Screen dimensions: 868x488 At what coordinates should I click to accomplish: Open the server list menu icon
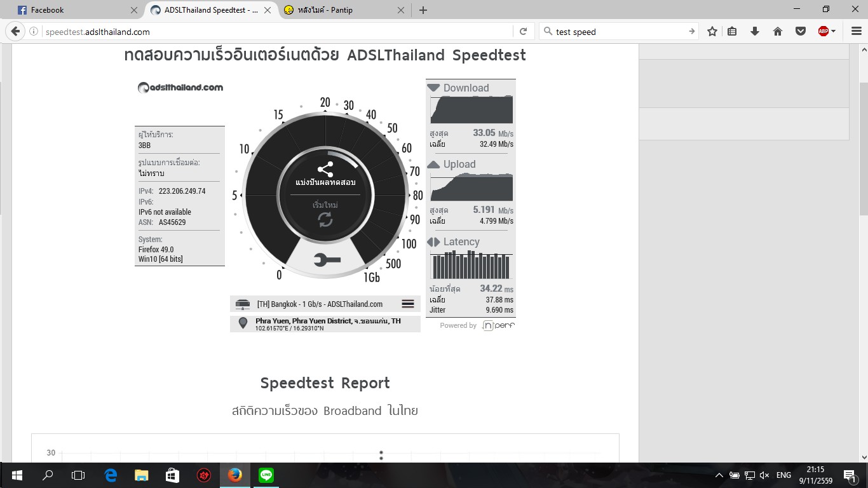click(x=408, y=304)
